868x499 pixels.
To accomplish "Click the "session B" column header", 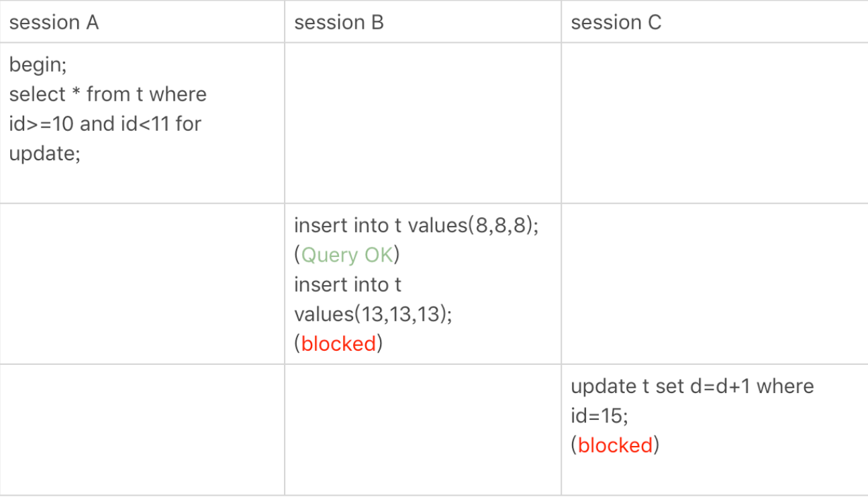I will 339,23.
